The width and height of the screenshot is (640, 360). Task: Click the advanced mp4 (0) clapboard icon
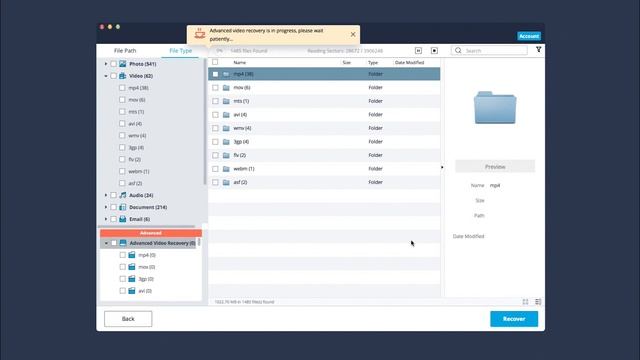132,255
